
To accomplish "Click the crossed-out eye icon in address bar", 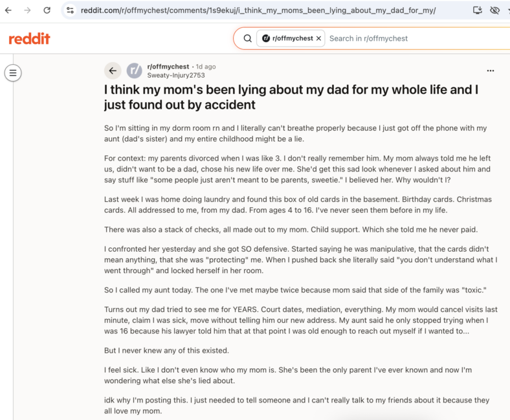I will (x=494, y=10).
